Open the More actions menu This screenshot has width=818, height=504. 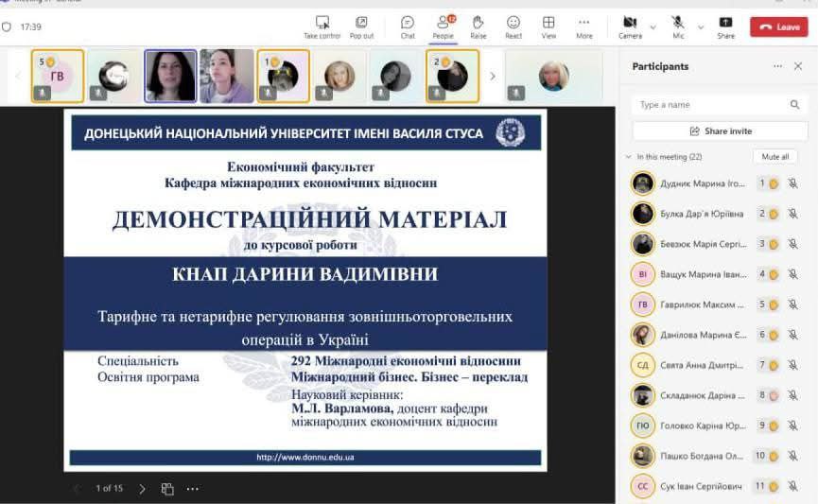pyautogui.click(x=584, y=27)
